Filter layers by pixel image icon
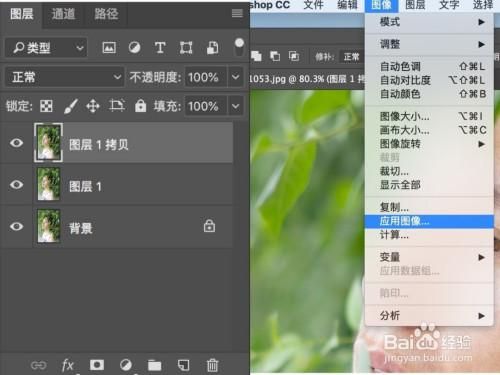This screenshot has width=500, height=375. pyautogui.click(x=109, y=48)
